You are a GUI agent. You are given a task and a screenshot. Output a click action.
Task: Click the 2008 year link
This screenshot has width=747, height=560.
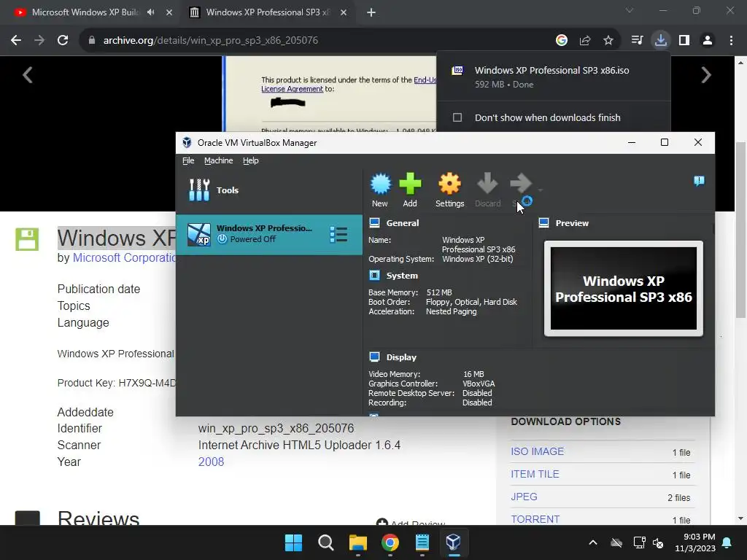[x=211, y=462]
